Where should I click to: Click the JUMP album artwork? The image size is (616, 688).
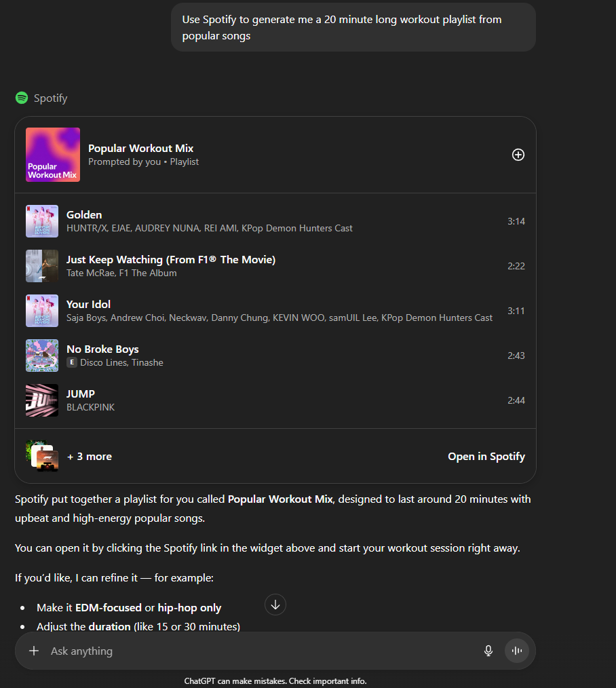pyautogui.click(x=42, y=400)
